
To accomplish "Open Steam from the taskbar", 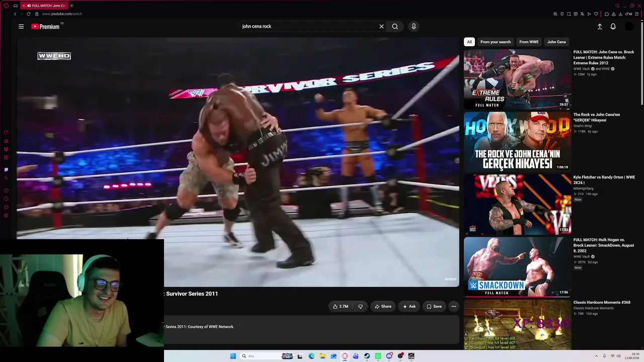I will click(x=367, y=356).
